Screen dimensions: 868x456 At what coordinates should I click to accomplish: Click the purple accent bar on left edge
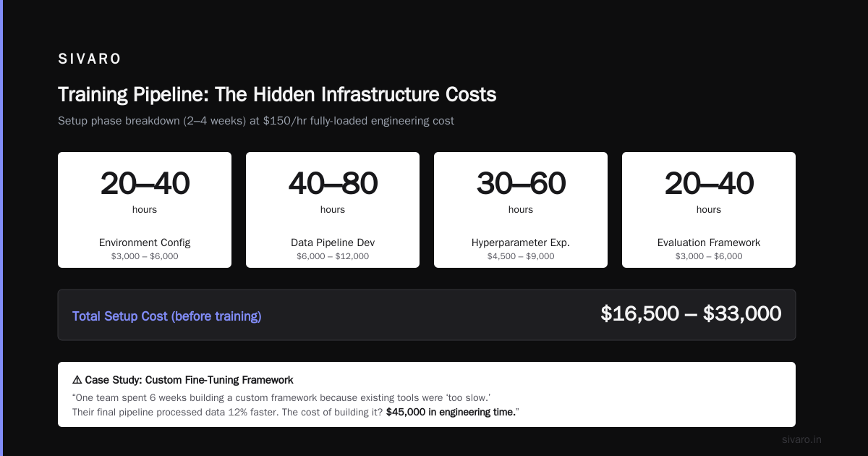(1, 228)
